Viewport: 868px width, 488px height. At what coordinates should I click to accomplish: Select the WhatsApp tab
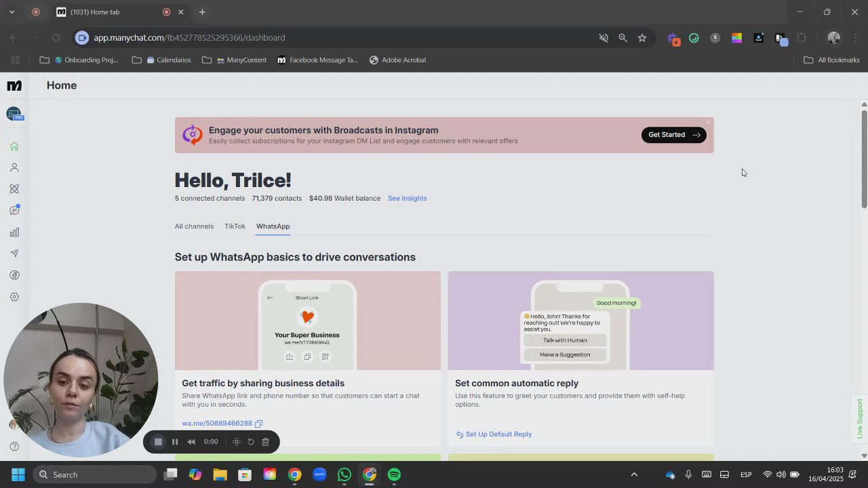[x=273, y=226]
